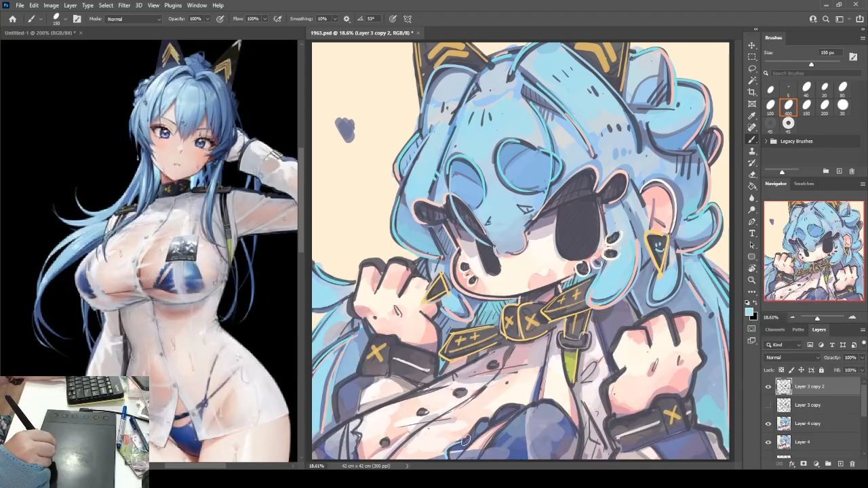The image size is (868, 488).
Task: Open layer blend mode Normal dropdown
Action: [791, 358]
